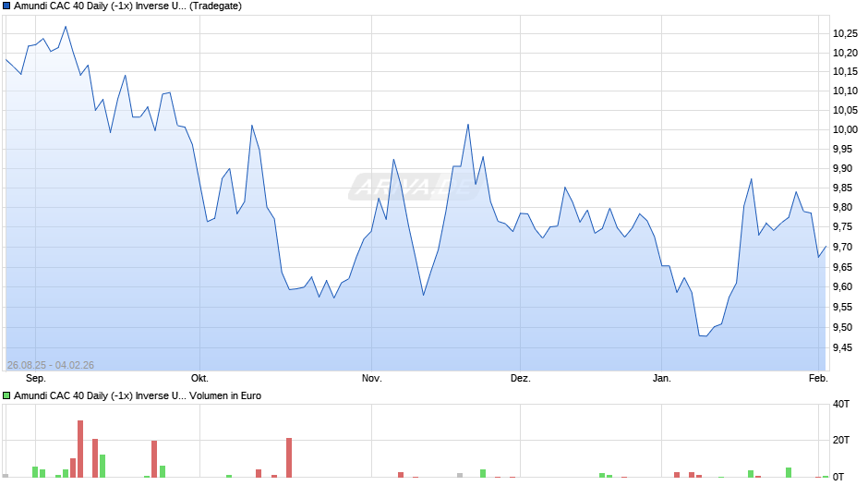Click the '9,70' price axis label
This screenshot has width=868, height=486.
pos(842,247)
